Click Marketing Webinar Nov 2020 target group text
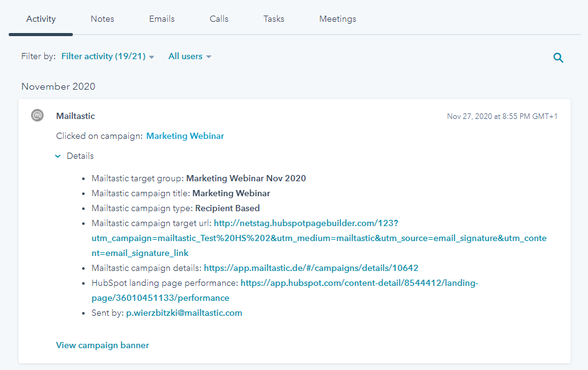This screenshot has height=370, width=588. pos(246,178)
